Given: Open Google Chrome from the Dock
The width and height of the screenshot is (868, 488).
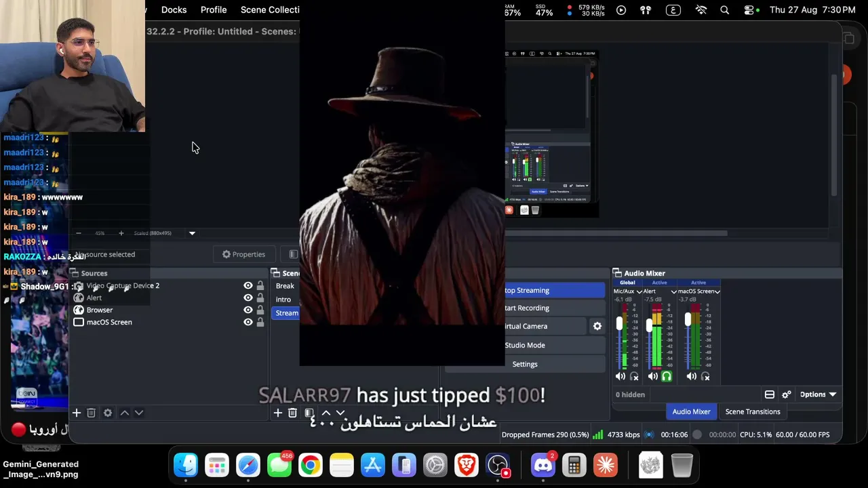Looking at the screenshot, I should point(311,465).
